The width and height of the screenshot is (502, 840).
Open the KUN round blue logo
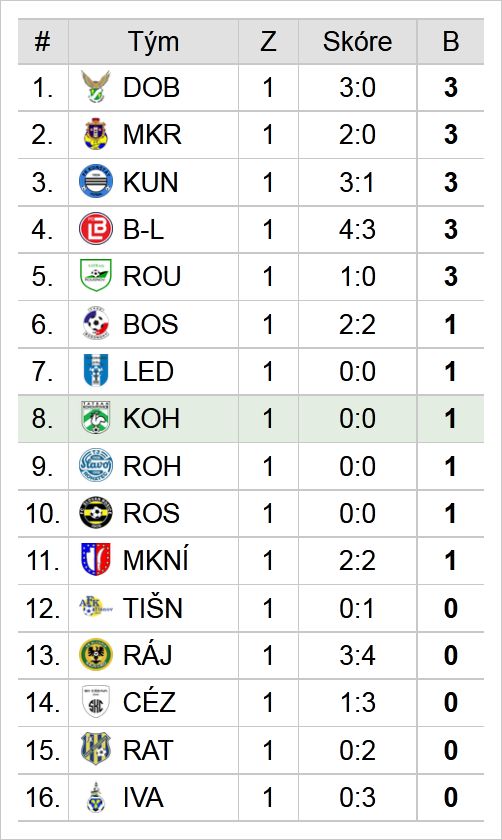96,181
